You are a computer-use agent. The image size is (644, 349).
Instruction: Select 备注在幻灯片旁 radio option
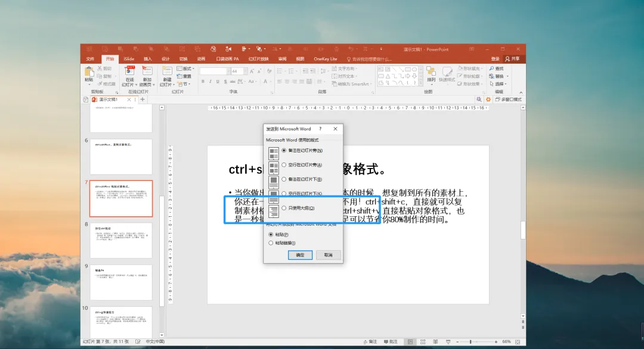coord(284,151)
